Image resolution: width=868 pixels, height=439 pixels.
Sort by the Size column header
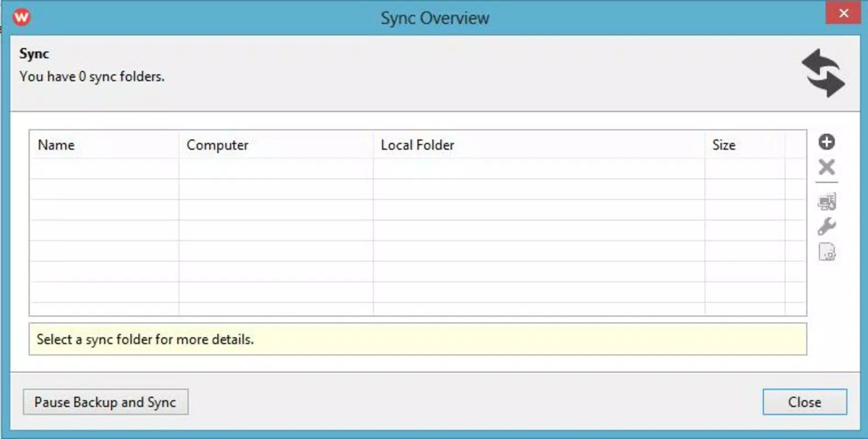745,145
